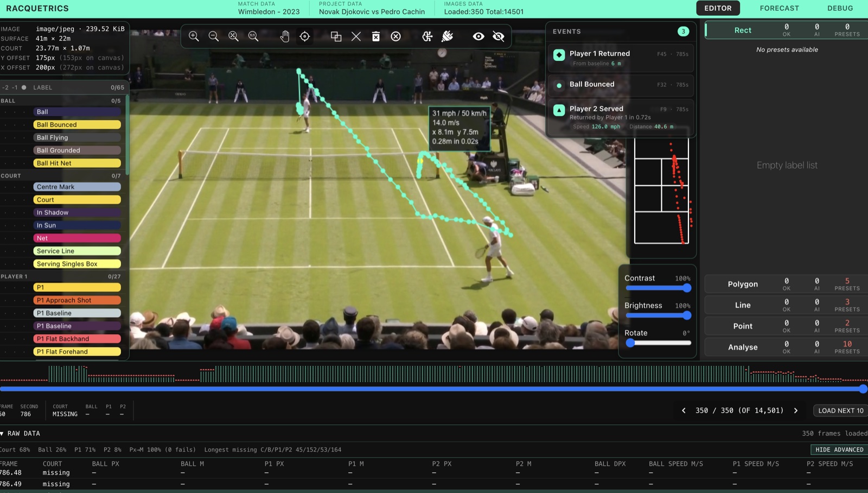
Task: Expand the Line presets row
Action: tap(786, 305)
